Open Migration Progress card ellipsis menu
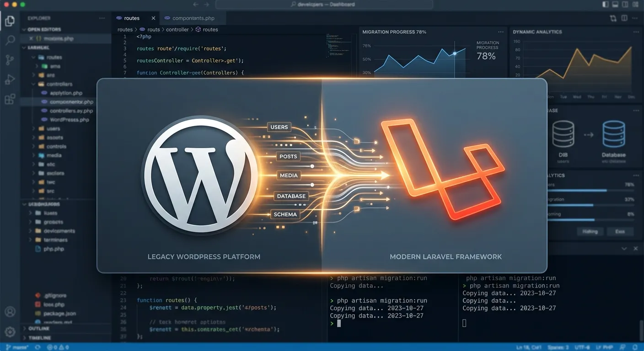This screenshot has width=644, height=351. 501,32
